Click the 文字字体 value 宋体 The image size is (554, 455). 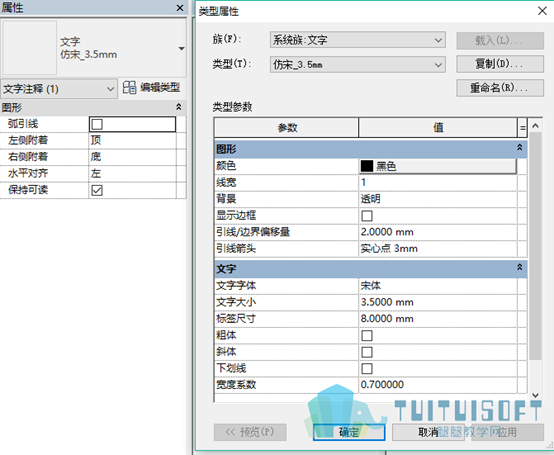coord(438,285)
